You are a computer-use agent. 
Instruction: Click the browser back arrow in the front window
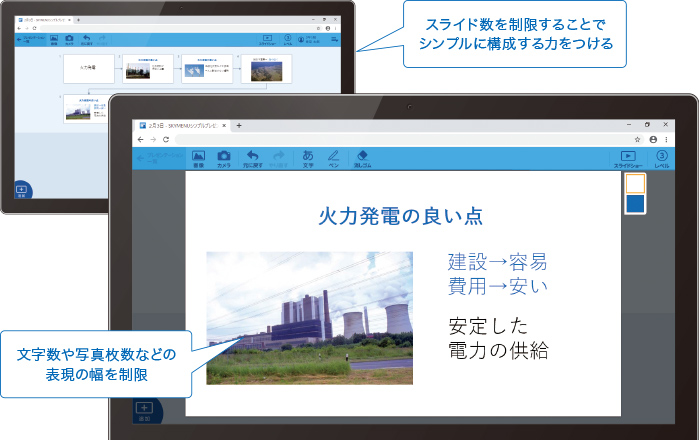tap(141, 140)
